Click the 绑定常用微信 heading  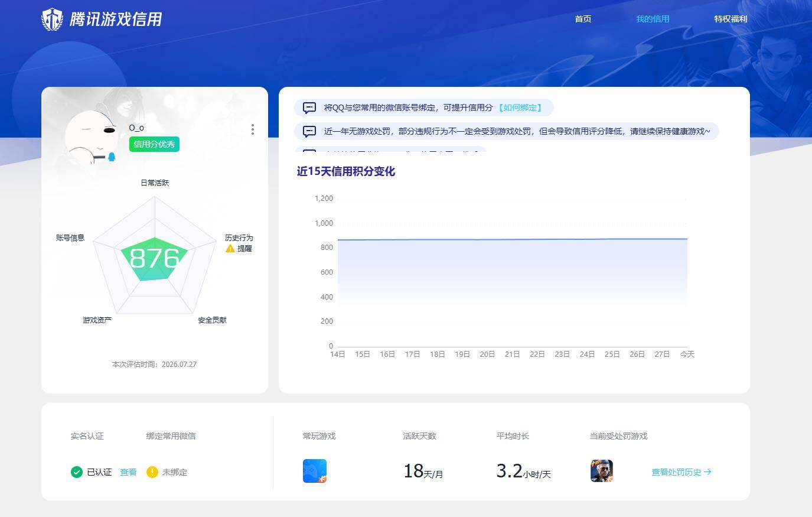click(171, 436)
